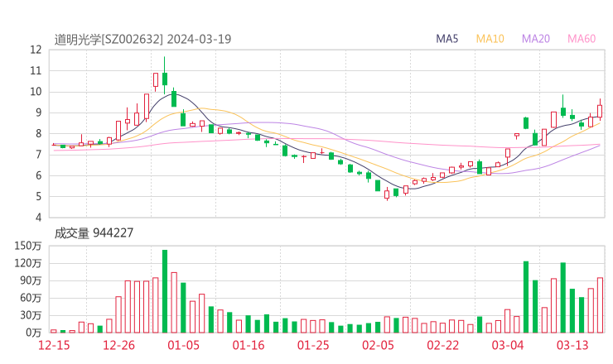Click the price axis value 11
The image size is (613, 364).
pos(36,70)
